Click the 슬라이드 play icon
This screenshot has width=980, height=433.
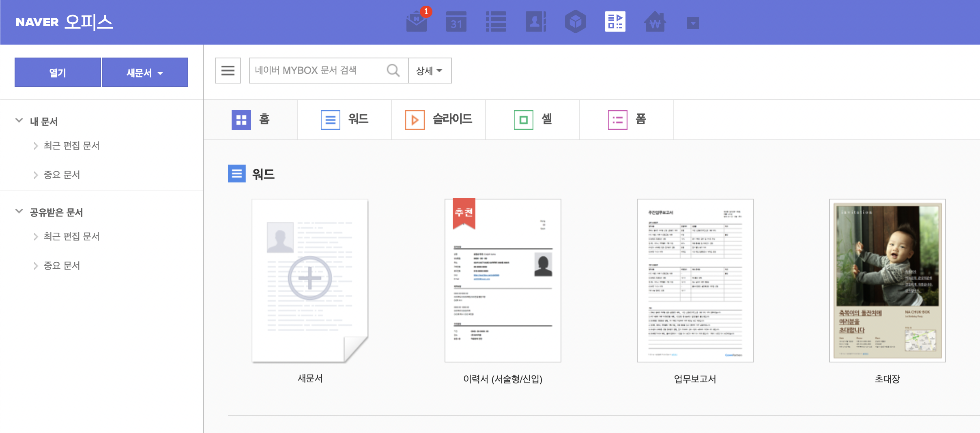pyautogui.click(x=415, y=120)
